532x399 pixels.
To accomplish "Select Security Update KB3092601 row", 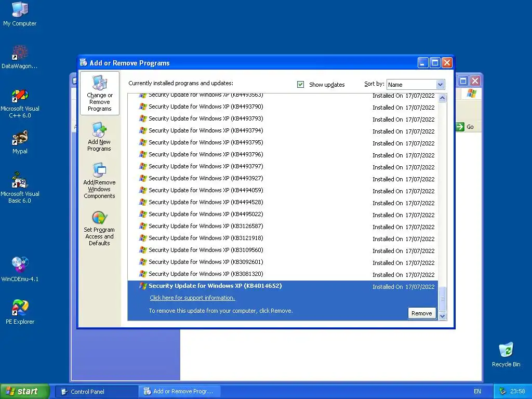I will tap(283, 262).
